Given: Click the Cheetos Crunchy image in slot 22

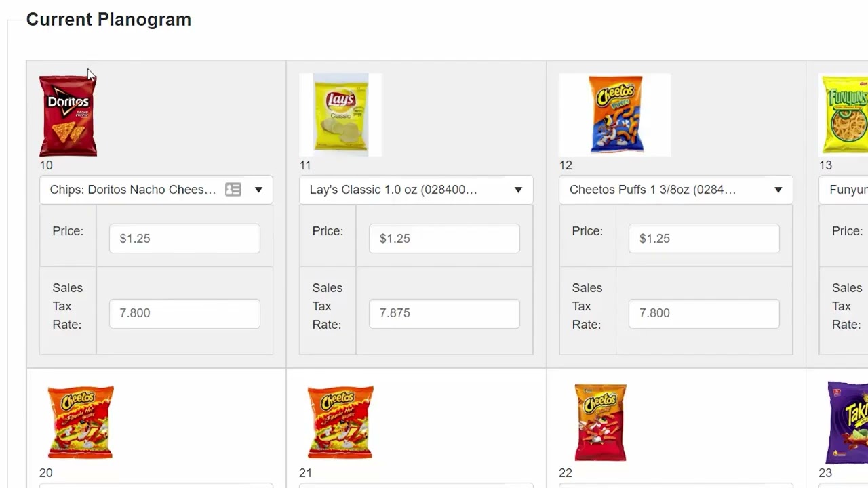Looking at the screenshot, I should tap(601, 422).
